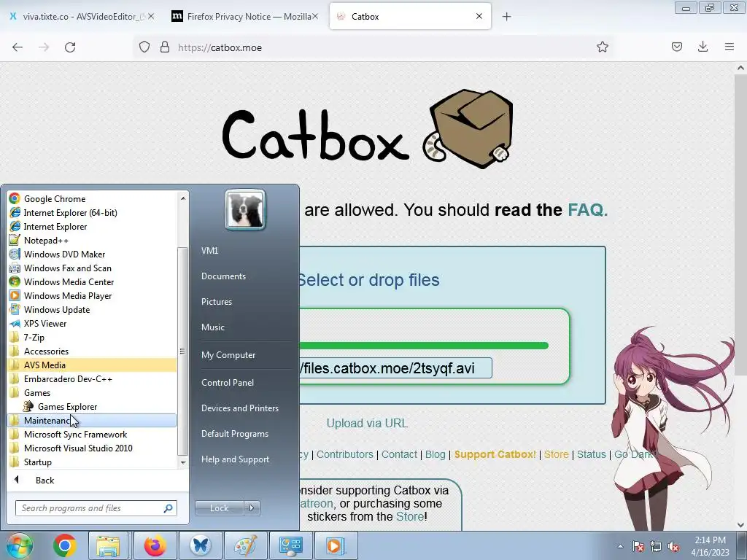Viewport: 747px width, 560px height.
Task: Click the page's vertical scrollbar
Action: point(740,224)
